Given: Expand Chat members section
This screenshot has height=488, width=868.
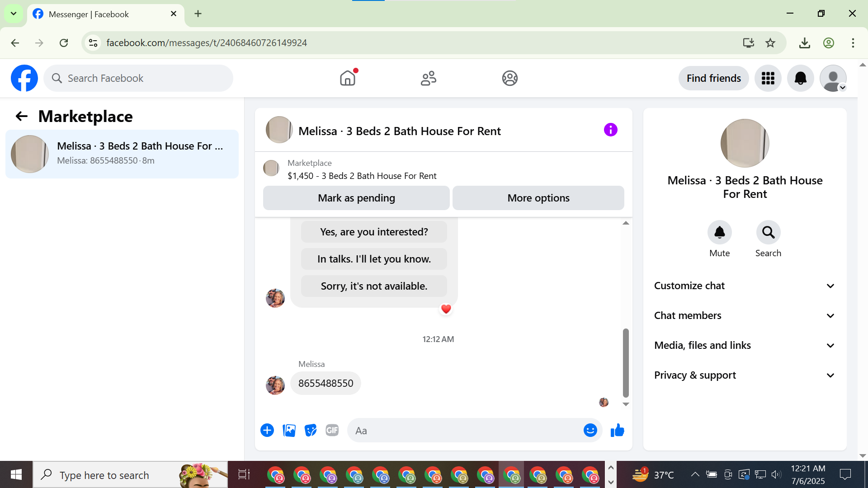Looking at the screenshot, I should point(745,315).
